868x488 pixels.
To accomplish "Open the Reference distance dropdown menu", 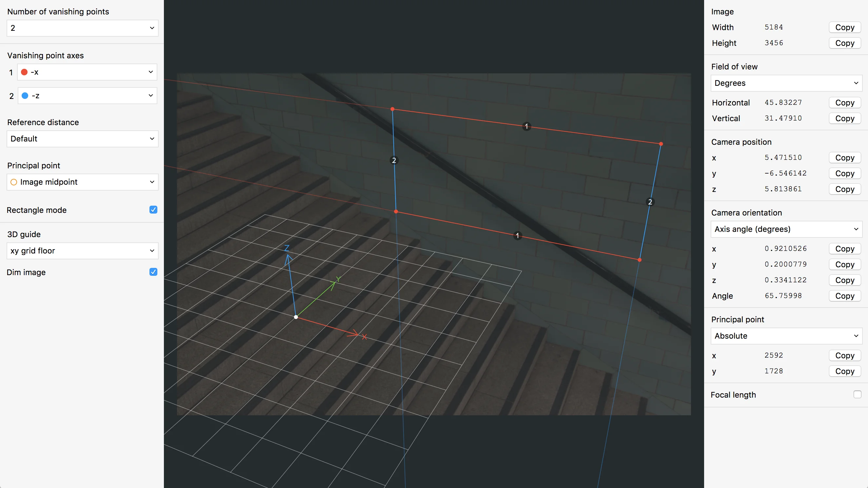I will (x=81, y=138).
